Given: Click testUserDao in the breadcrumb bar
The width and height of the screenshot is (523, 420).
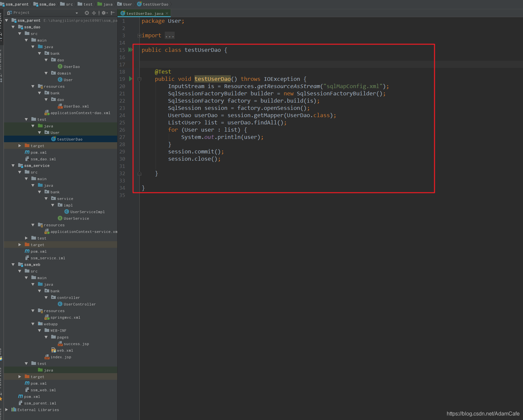Looking at the screenshot, I should (x=153, y=4).
